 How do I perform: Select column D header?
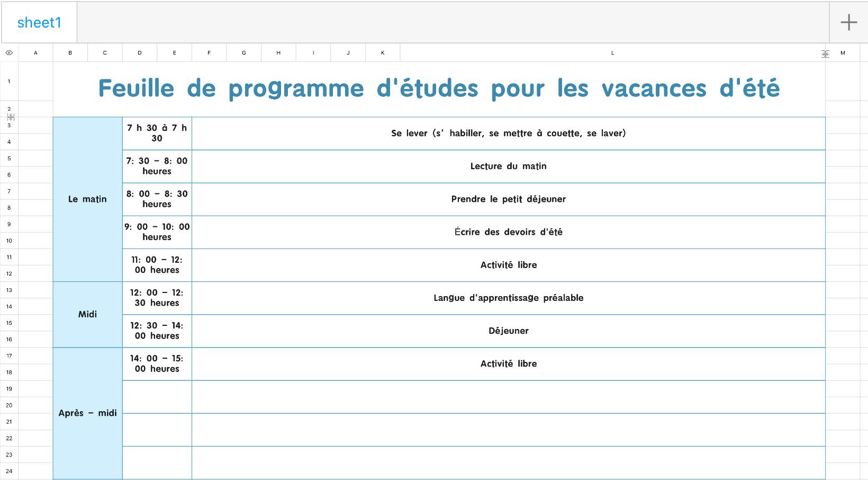[x=140, y=53]
